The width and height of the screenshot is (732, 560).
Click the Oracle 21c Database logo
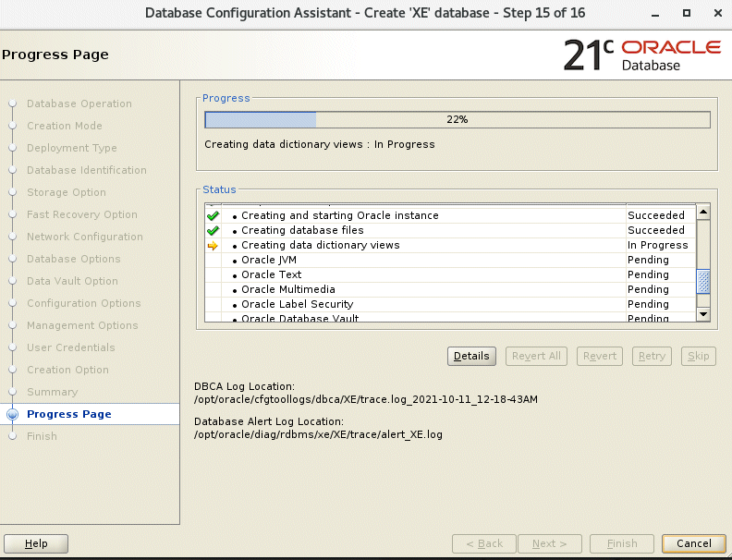coord(642,55)
